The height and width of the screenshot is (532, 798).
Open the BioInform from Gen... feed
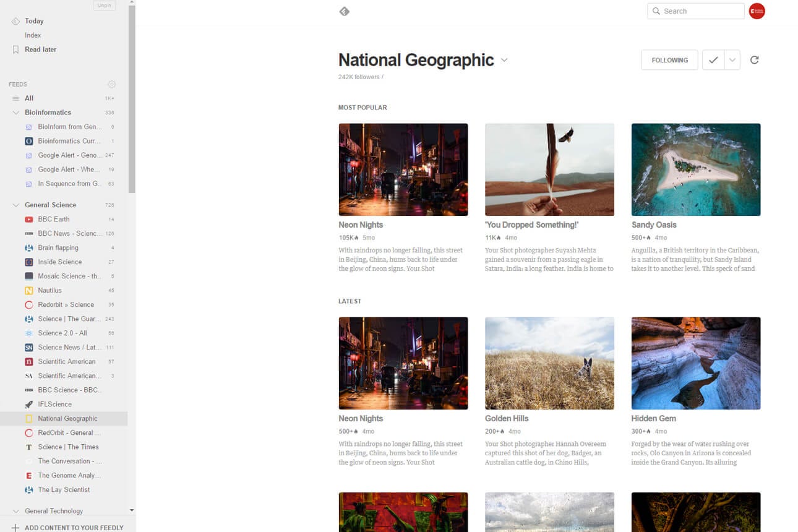(70, 127)
